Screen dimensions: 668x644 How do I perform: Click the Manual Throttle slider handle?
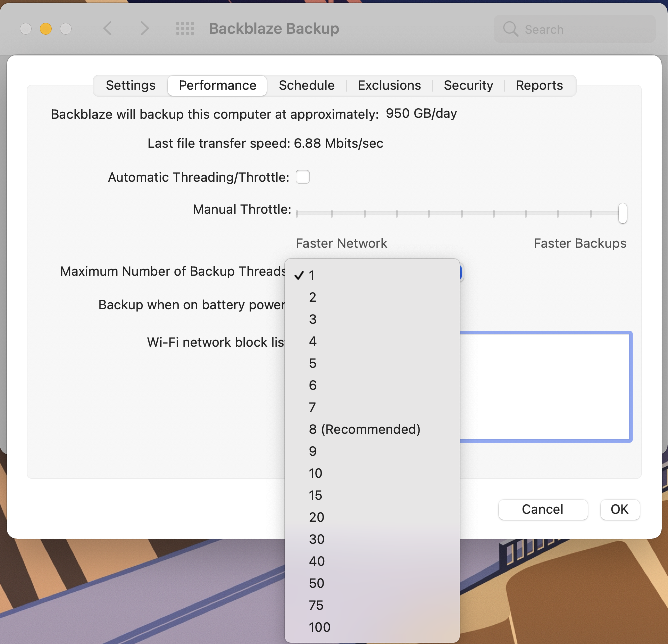click(622, 213)
